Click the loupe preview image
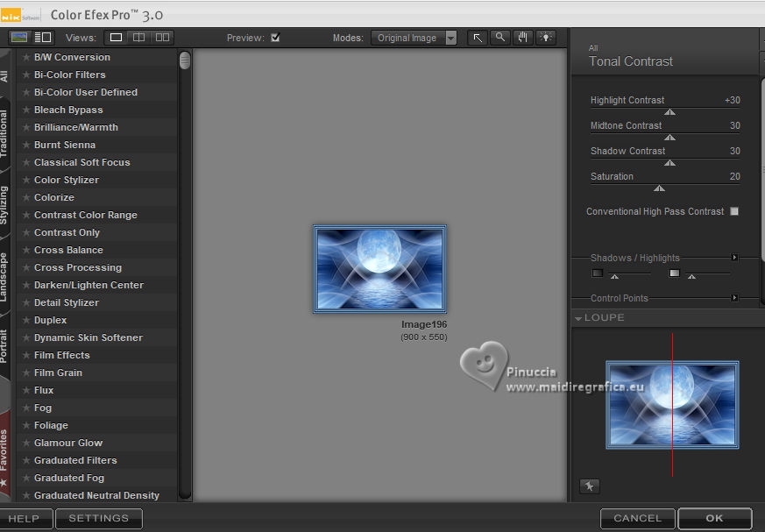This screenshot has height=532, width=765. tap(672, 405)
